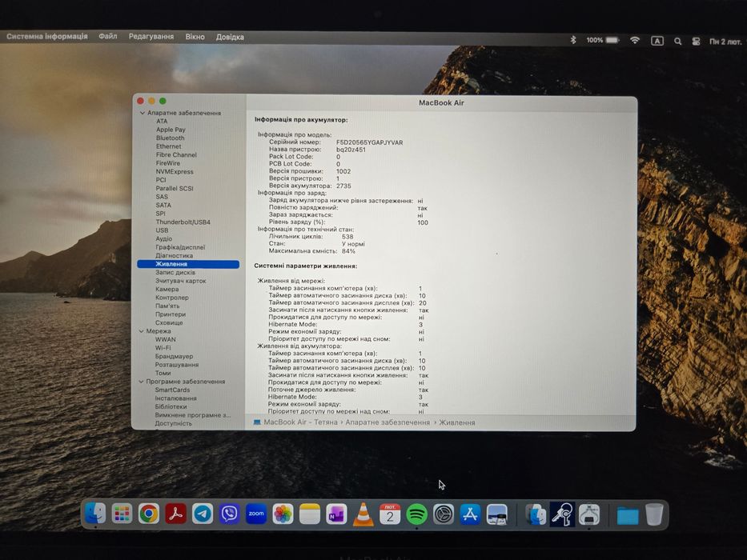This screenshot has height=560, width=747.
Task: Open the Файл menu
Action: coord(107,36)
